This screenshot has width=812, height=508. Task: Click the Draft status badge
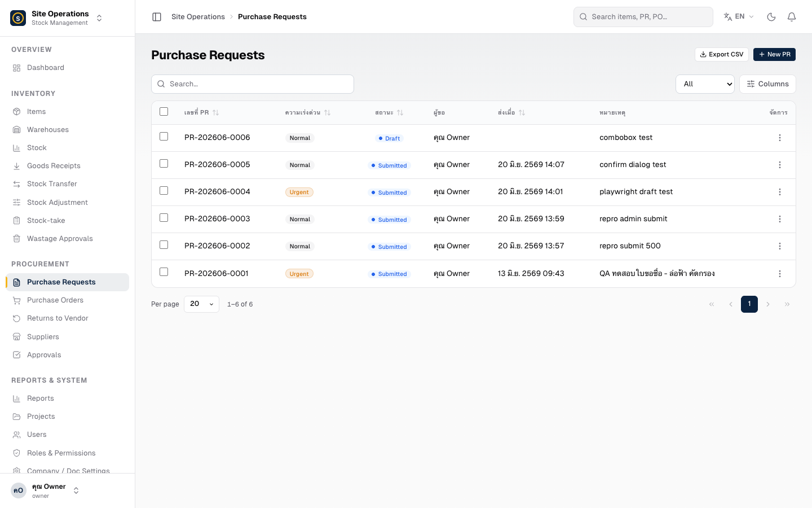point(390,138)
